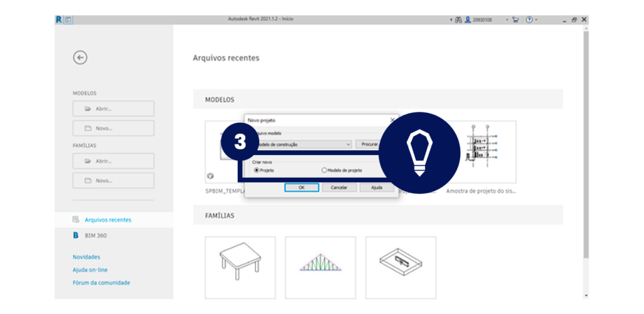Click the SPBIM_TEMPLA file name
This screenshot has height=314, width=644.
(x=225, y=191)
